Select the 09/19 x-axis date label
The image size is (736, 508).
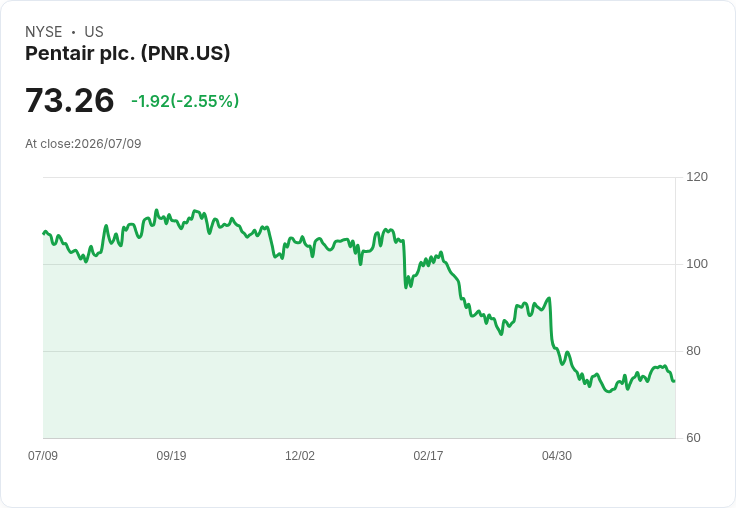pyautogui.click(x=171, y=456)
